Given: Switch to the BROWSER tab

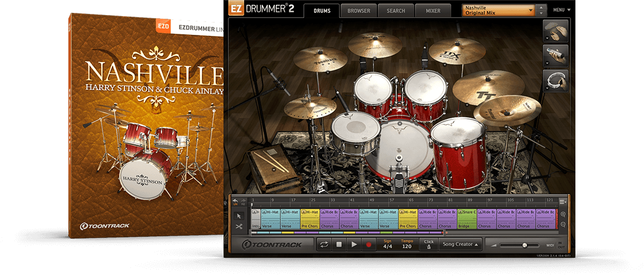Looking at the screenshot, I should click(358, 11).
